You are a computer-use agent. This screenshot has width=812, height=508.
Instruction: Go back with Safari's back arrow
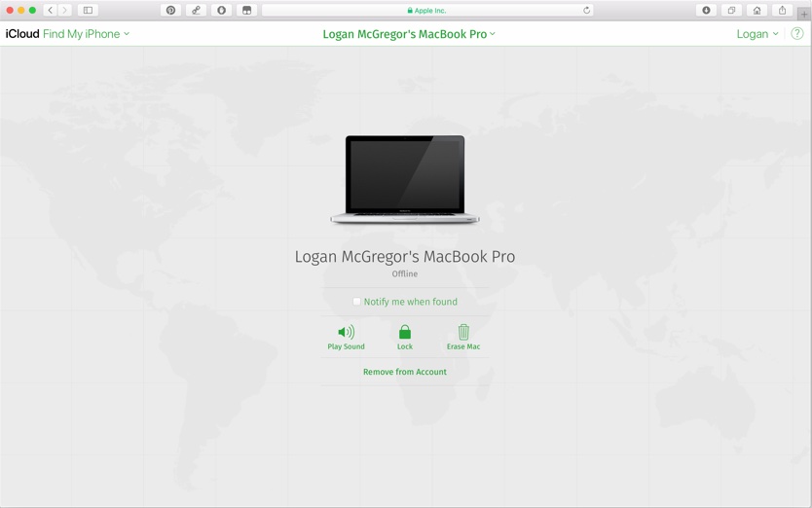pos(51,10)
